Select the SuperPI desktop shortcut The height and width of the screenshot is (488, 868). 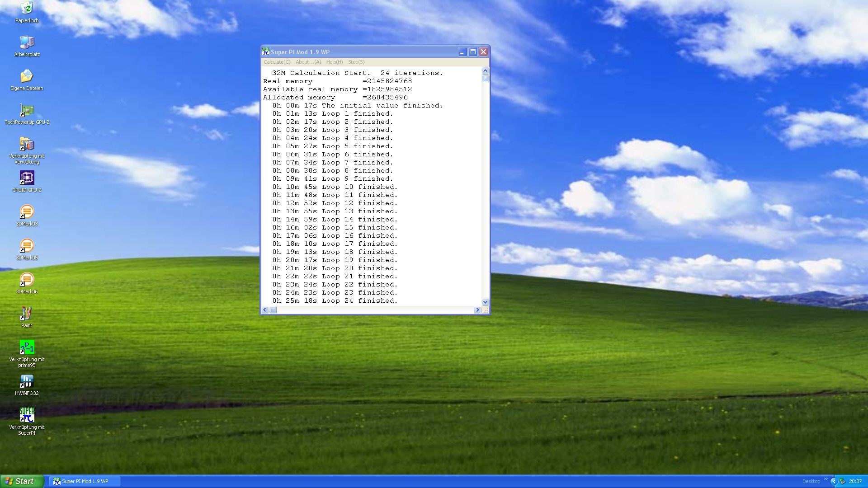pos(27,415)
